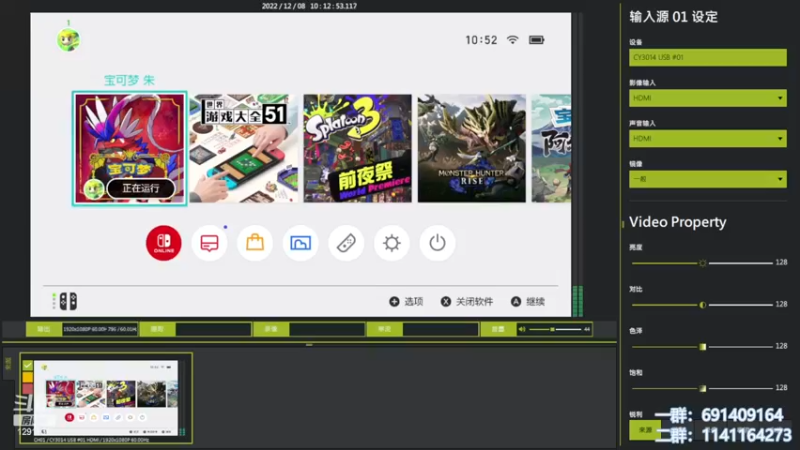This screenshot has height=450, width=800.
Task: Click the dark field next to 录像
Action: [x=327, y=330]
